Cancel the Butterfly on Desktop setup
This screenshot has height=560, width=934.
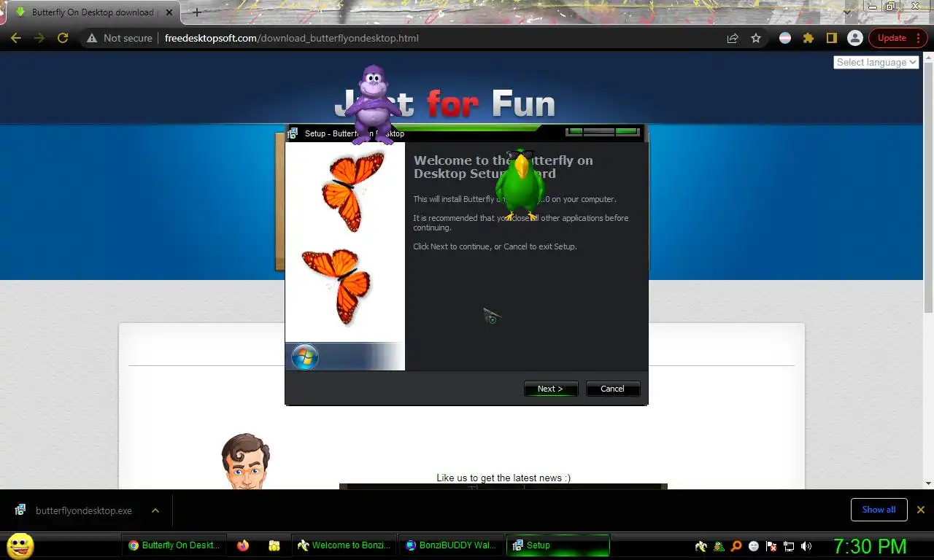[x=613, y=389]
